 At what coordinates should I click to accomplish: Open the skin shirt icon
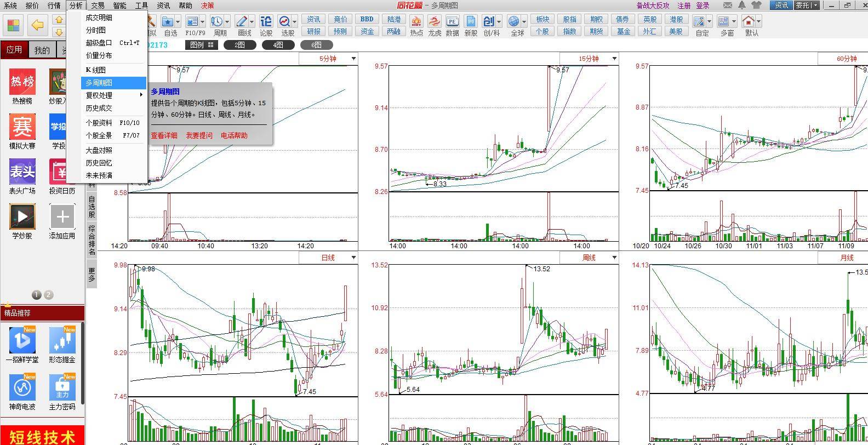(x=756, y=5)
